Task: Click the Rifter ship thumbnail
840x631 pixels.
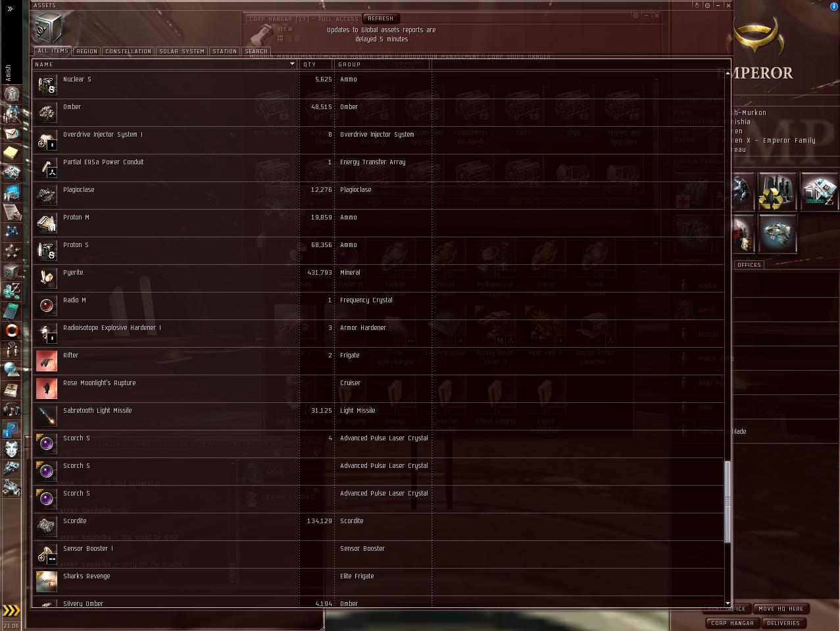Action: 46,361
